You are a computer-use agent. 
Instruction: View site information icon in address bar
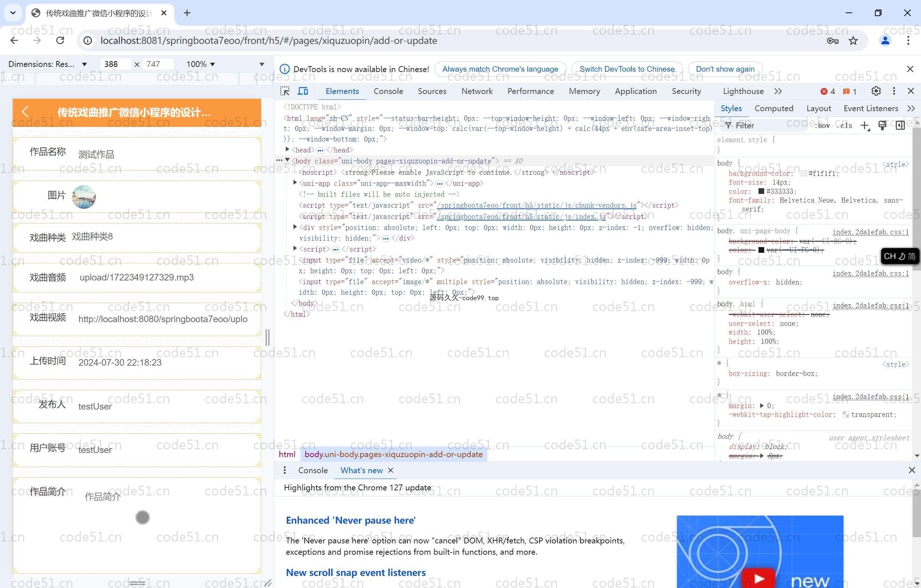[x=88, y=41]
